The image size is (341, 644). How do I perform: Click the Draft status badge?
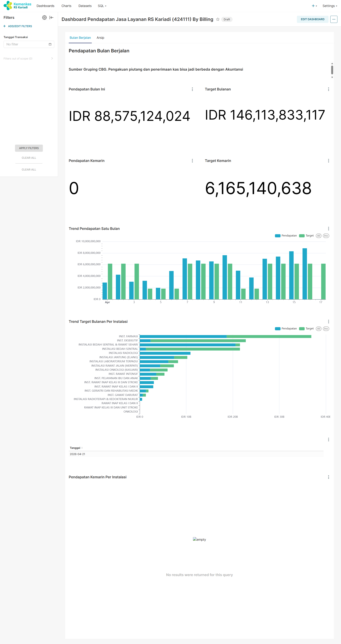[227, 19]
